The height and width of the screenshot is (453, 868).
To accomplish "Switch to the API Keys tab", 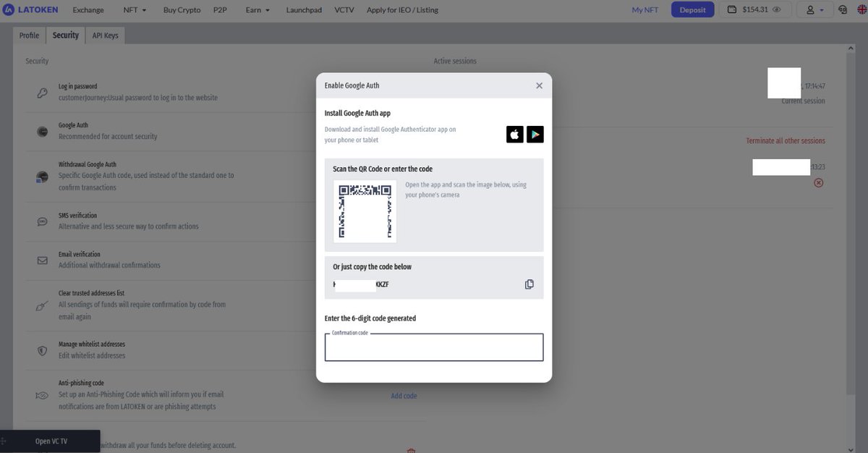I will point(106,35).
